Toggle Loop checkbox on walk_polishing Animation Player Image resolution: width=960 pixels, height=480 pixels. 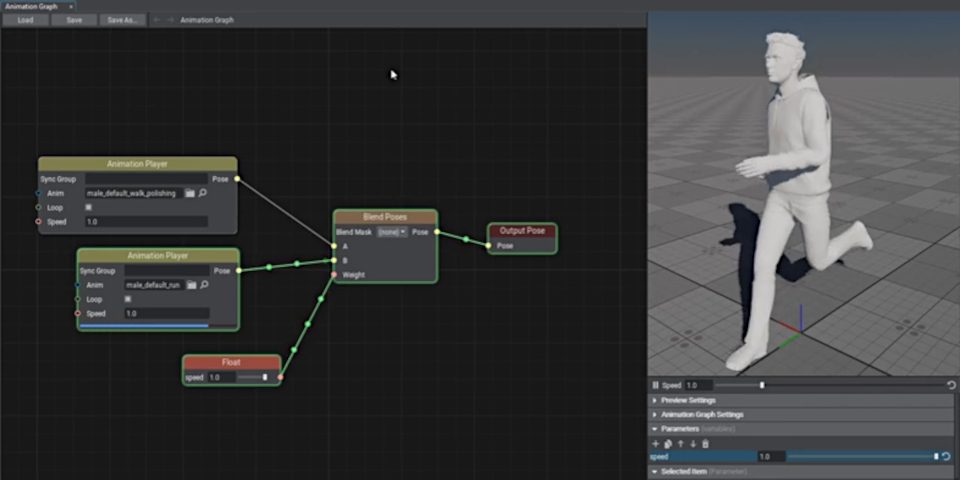(x=88, y=207)
